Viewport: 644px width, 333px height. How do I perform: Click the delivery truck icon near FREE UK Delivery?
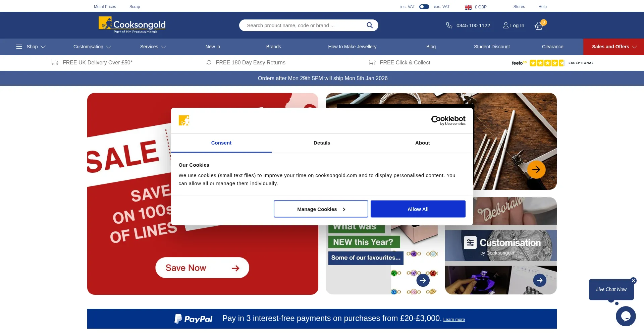click(55, 62)
